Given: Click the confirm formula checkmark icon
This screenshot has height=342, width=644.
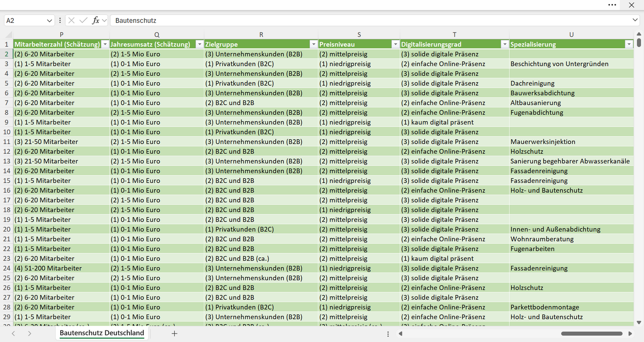Looking at the screenshot, I should coord(83,21).
